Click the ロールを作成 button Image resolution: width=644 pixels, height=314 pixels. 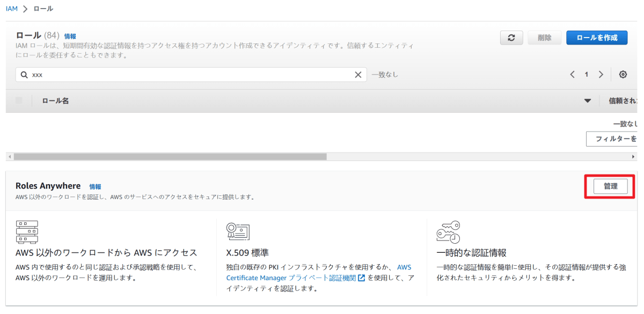click(597, 38)
